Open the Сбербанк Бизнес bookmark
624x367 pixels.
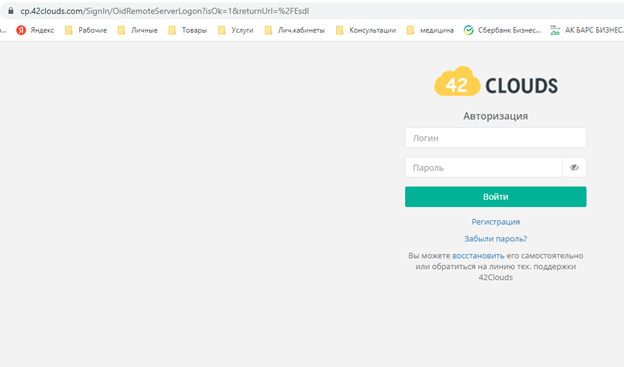[503, 30]
